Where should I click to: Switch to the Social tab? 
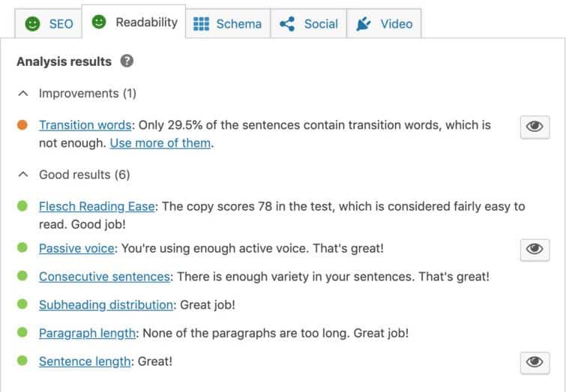click(309, 24)
